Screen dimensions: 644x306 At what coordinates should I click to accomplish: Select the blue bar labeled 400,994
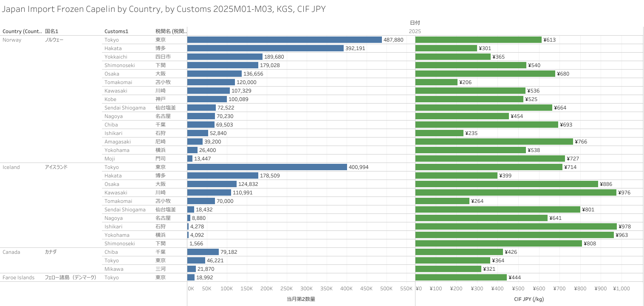267,167
